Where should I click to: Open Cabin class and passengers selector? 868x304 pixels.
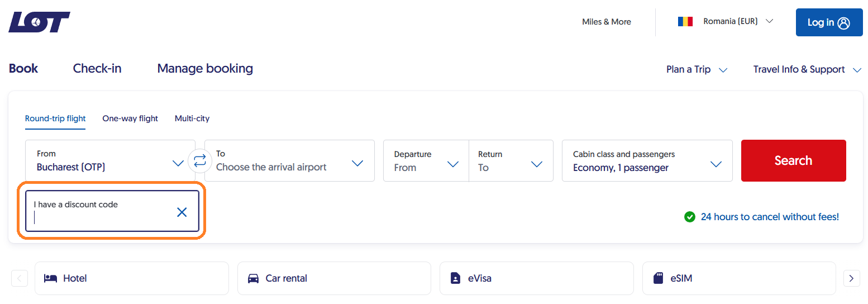coord(647,161)
